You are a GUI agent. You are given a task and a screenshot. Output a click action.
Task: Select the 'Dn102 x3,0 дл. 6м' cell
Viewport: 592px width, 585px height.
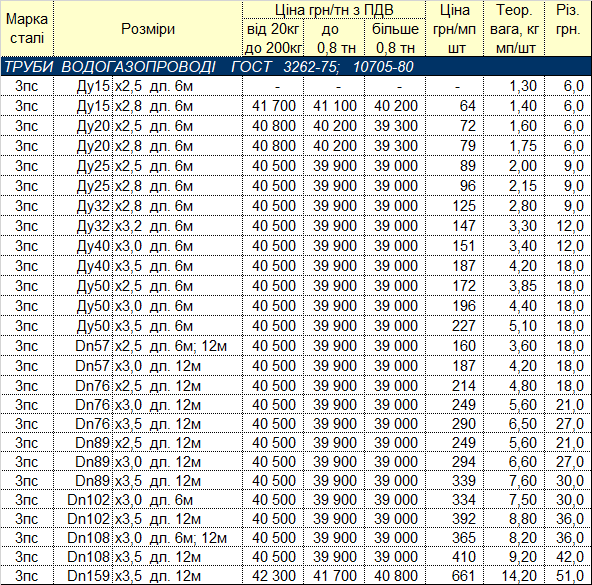tap(148, 500)
